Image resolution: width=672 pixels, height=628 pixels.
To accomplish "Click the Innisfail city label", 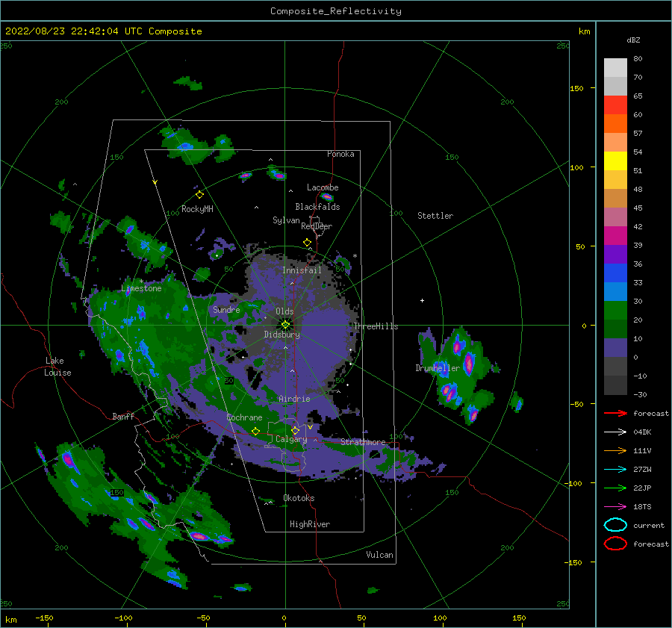I will (302, 270).
